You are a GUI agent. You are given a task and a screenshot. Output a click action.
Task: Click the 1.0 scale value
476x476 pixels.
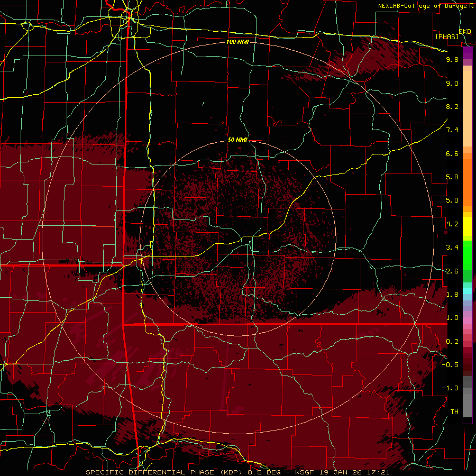pos(452,318)
